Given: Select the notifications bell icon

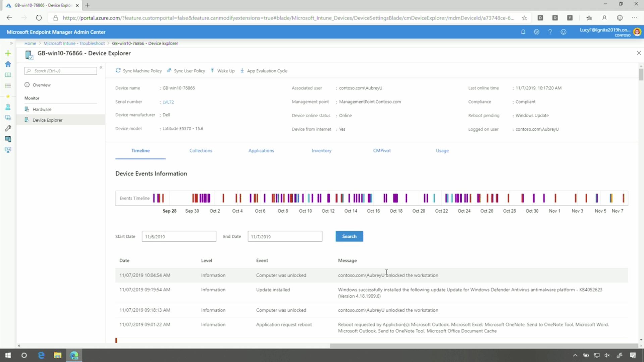Looking at the screenshot, I should 523,32.
